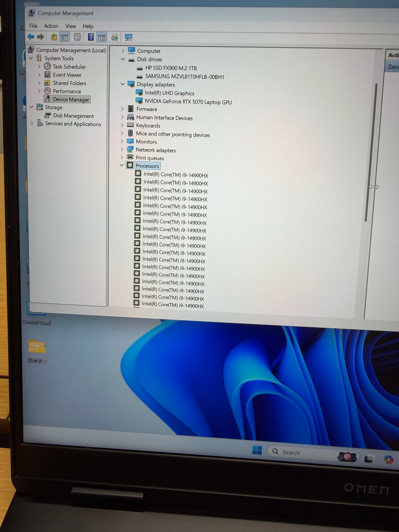Open the Windows Start button
Image resolution: width=399 pixels, height=532 pixels.
257,450
